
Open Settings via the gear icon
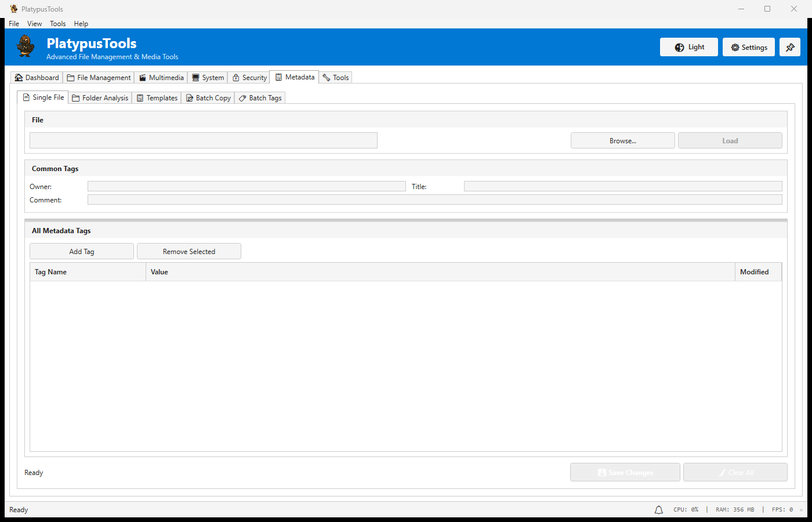tap(736, 47)
